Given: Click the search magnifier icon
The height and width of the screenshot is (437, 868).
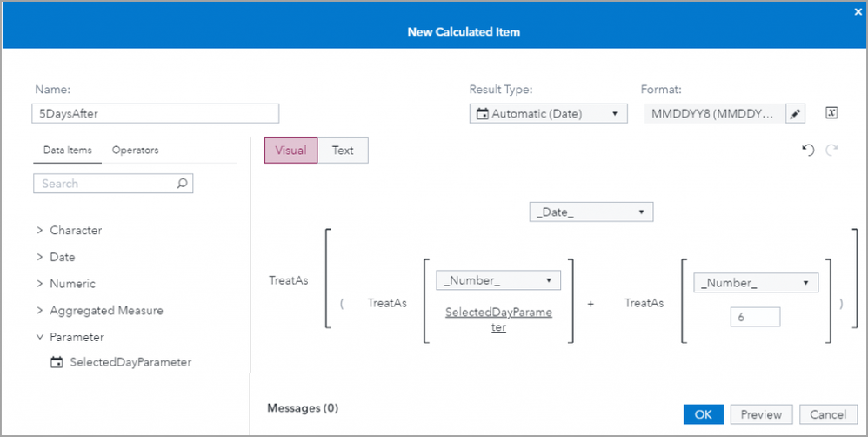Looking at the screenshot, I should click(182, 184).
